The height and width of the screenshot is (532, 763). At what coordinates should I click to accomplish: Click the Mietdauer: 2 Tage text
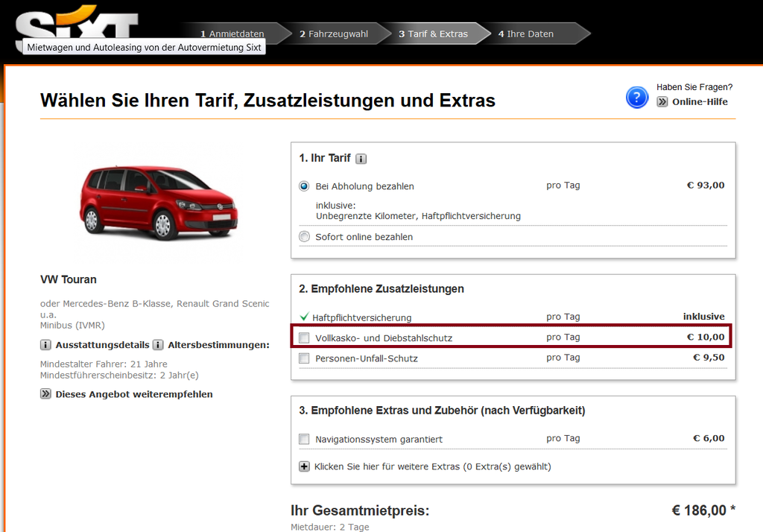pos(330,527)
